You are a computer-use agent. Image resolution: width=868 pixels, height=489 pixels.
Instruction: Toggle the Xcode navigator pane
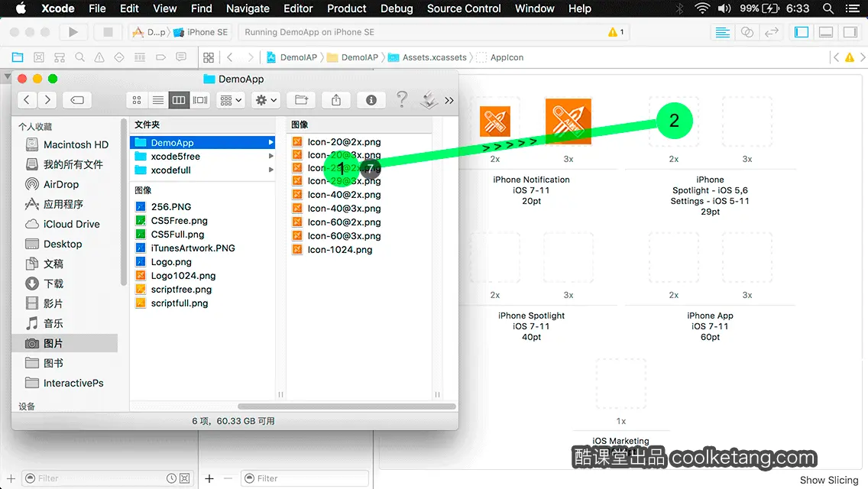coord(802,32)
